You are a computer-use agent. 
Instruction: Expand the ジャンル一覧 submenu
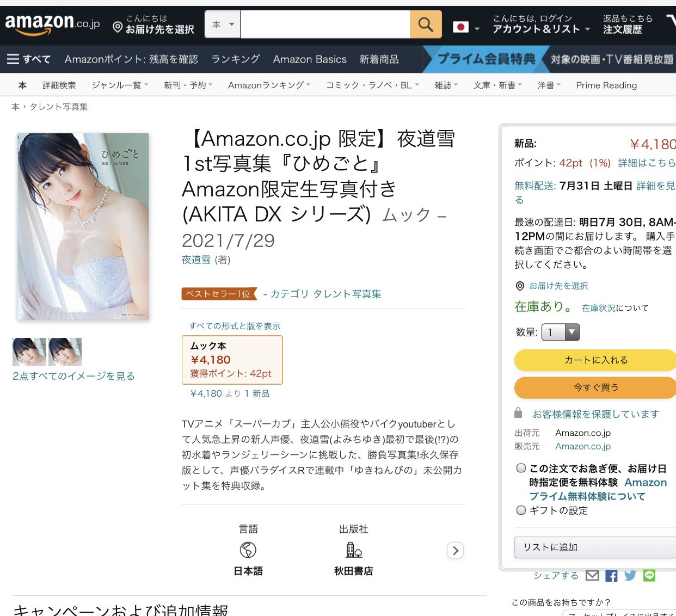[120, 85]
